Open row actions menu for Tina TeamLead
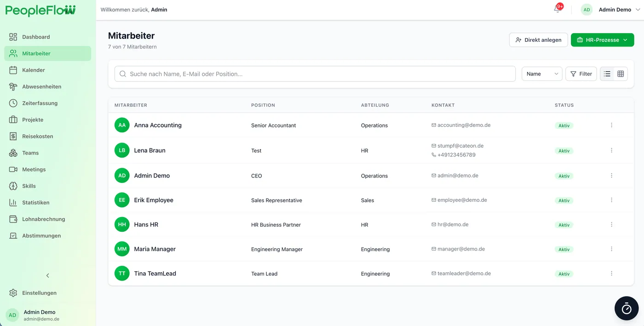 pyautogui.click(x=611, y=273)
